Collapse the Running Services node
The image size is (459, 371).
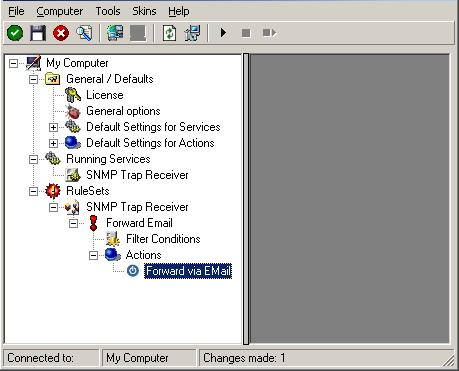click(x=33, y=159)
